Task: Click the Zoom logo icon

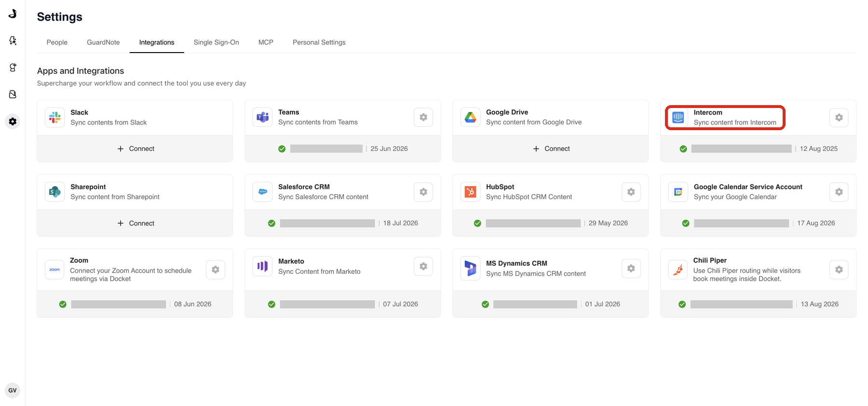Action: tap(55, 270)
